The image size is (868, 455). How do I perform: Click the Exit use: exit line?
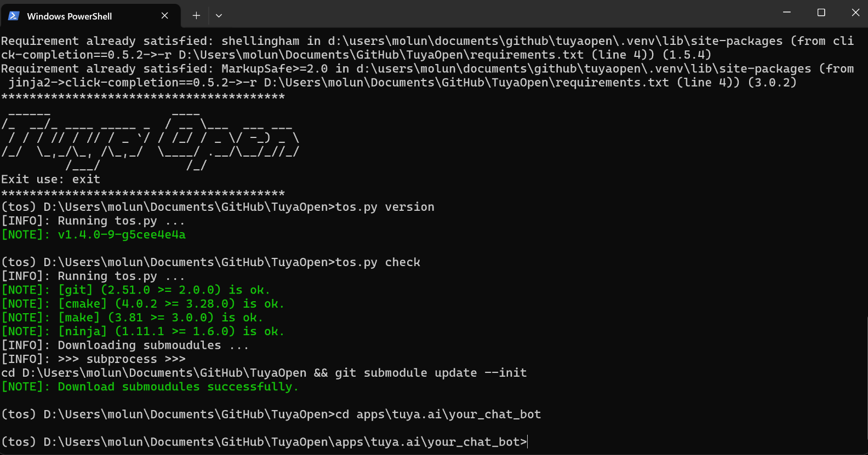pyautogui.click(x=50, y=179)
